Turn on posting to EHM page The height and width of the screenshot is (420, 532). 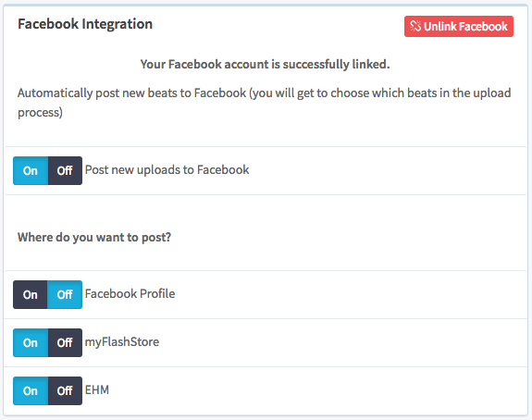click(31, 390)
